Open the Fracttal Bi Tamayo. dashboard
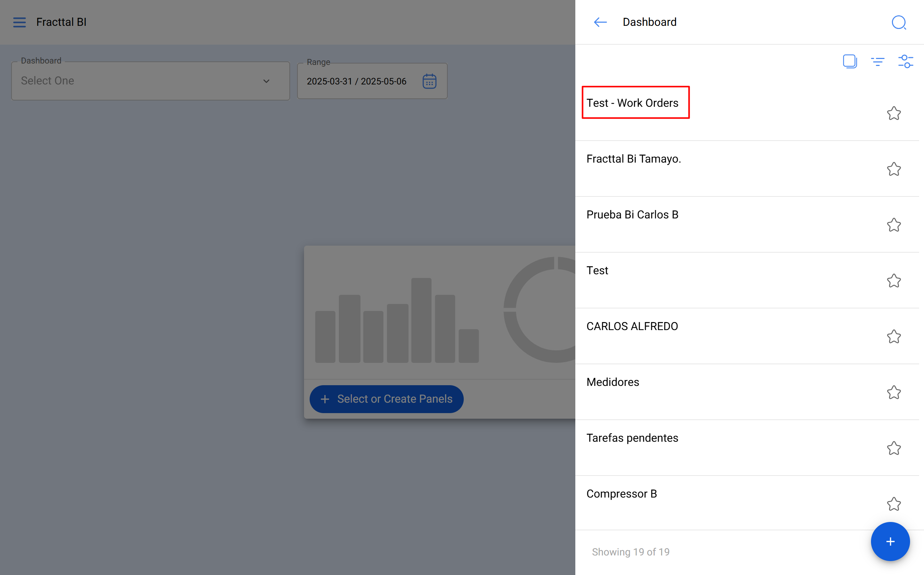This screenshot has width=924, height=575. click(747, 169)
